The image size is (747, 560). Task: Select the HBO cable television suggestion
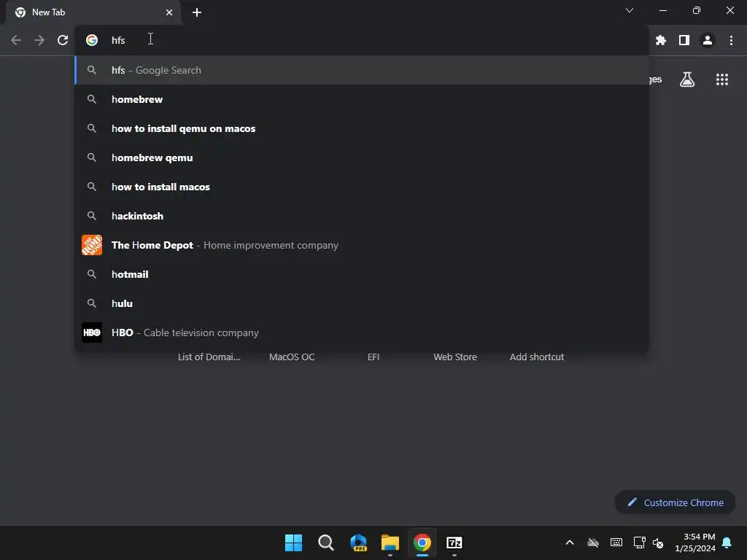362,332
